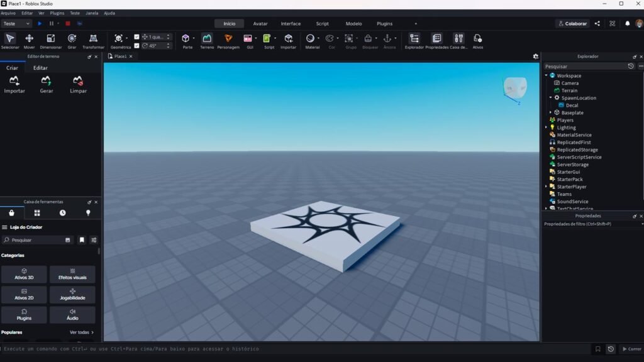Toggle the Explorador panel button
Image resolution: width=644 pixels, height=362 pixels.
[x=414, y=41]
